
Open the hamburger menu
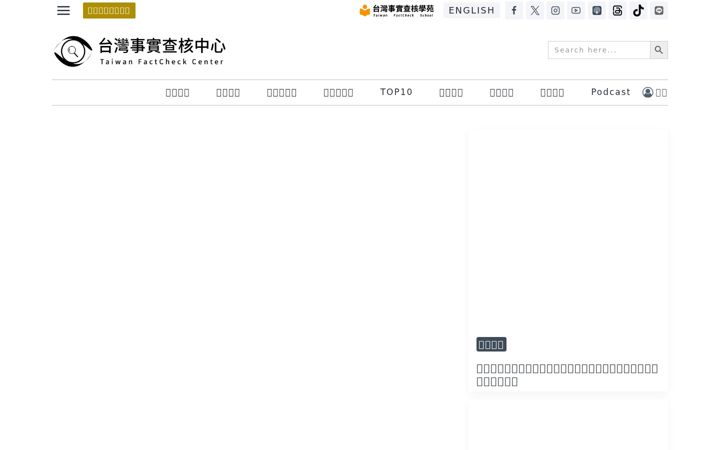click(x=63, y=10)
